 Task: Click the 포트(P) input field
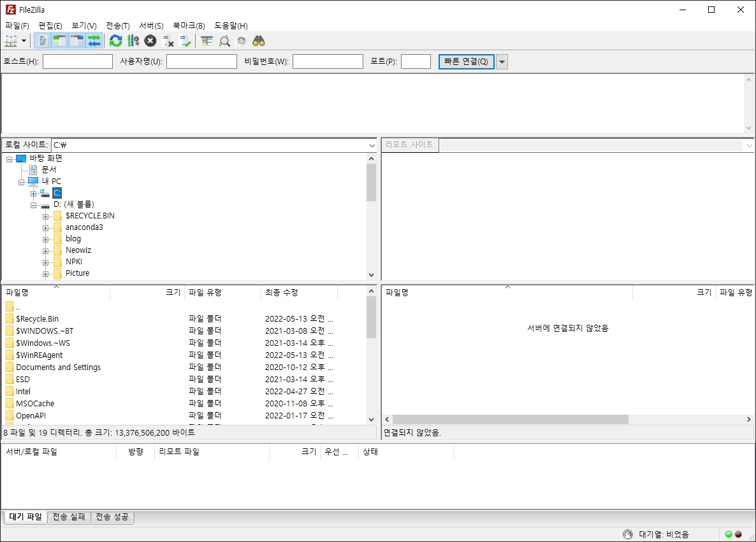(x=416, y=62)
